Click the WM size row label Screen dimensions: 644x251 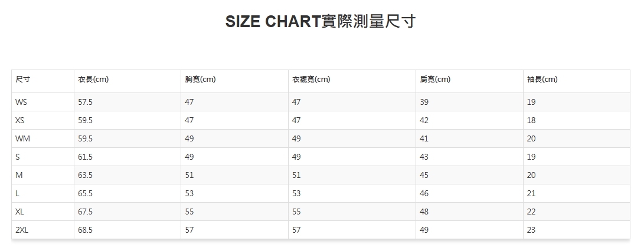coord(23,139)
